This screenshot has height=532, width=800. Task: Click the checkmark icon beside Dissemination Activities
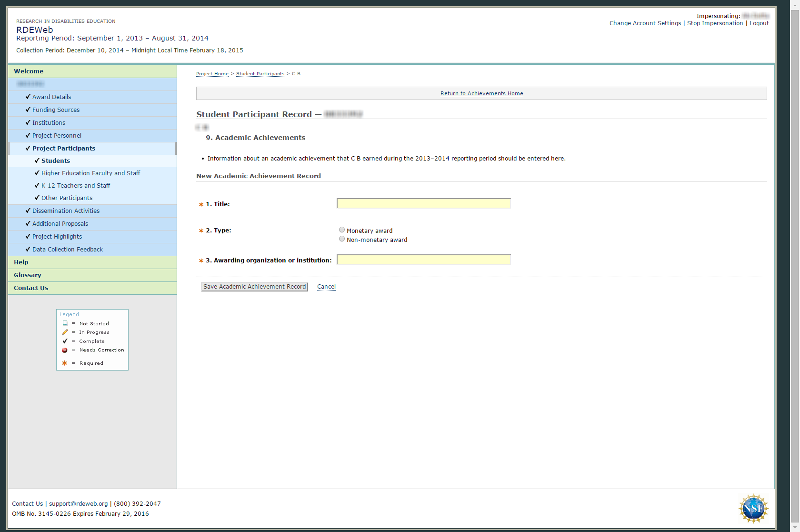(28, 211)
